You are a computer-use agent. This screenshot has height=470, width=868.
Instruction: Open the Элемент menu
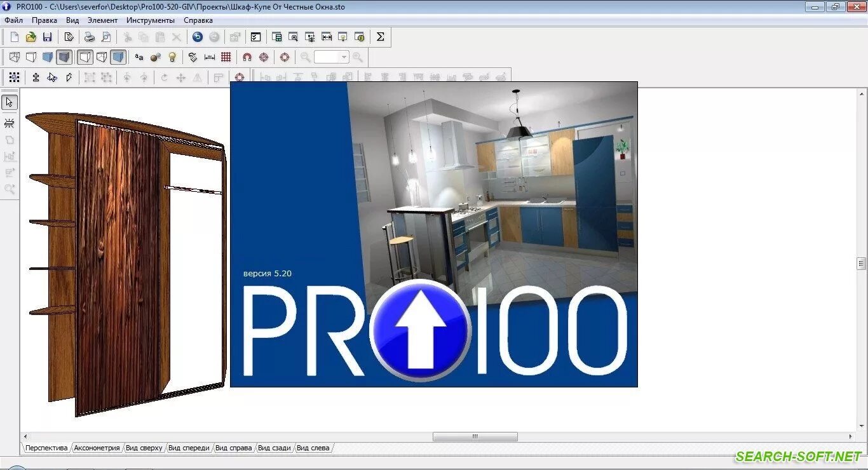(103, 20)
